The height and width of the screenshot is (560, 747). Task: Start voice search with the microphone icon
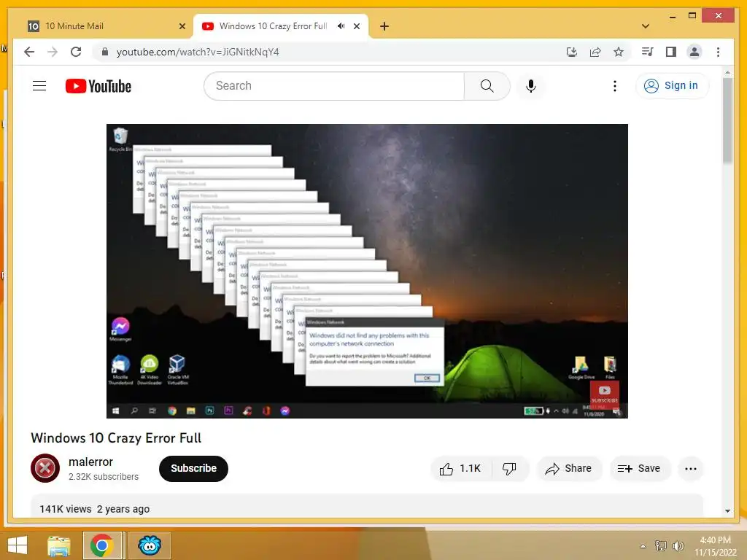[x=531, y=86]
